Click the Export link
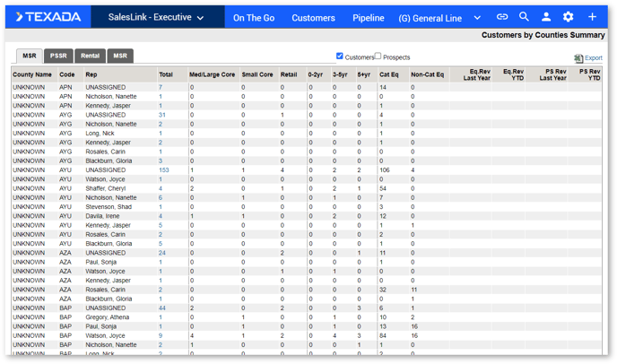 pos(594,58)
